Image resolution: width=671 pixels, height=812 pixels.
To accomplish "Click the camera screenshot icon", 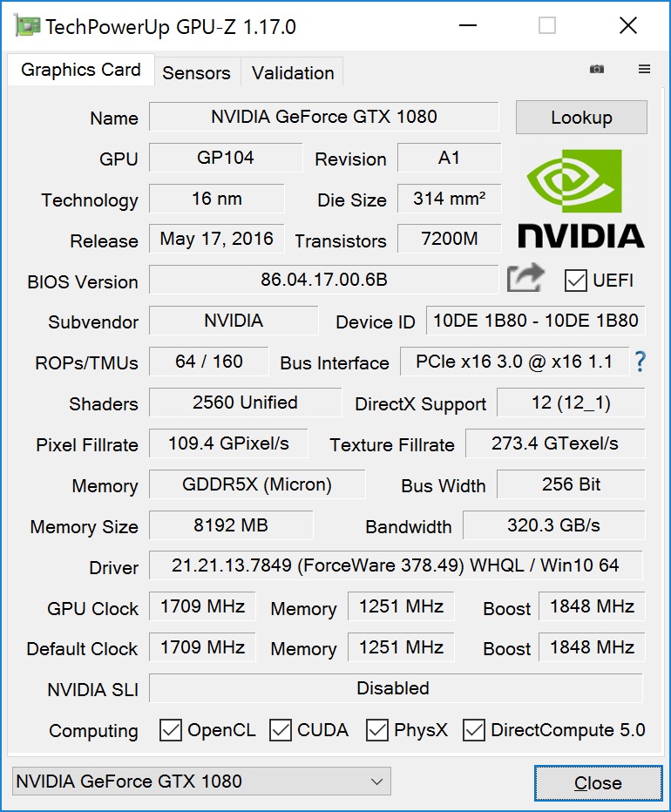I will 596,68.
